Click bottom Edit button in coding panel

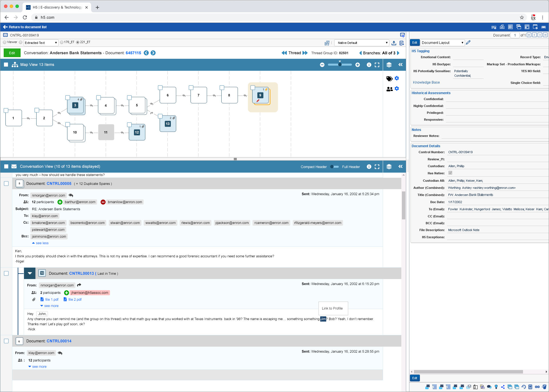[415, 378]
